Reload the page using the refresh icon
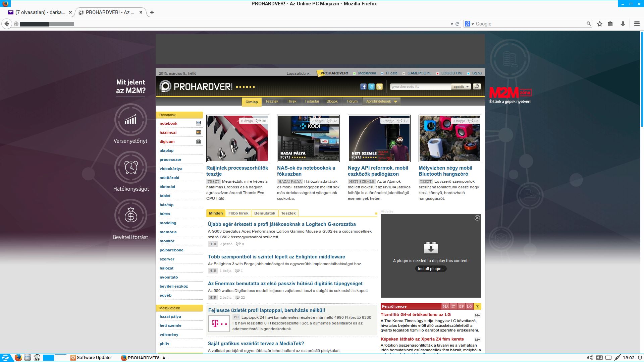The width and height of the screenshot is (644, 362). point(457,24)
